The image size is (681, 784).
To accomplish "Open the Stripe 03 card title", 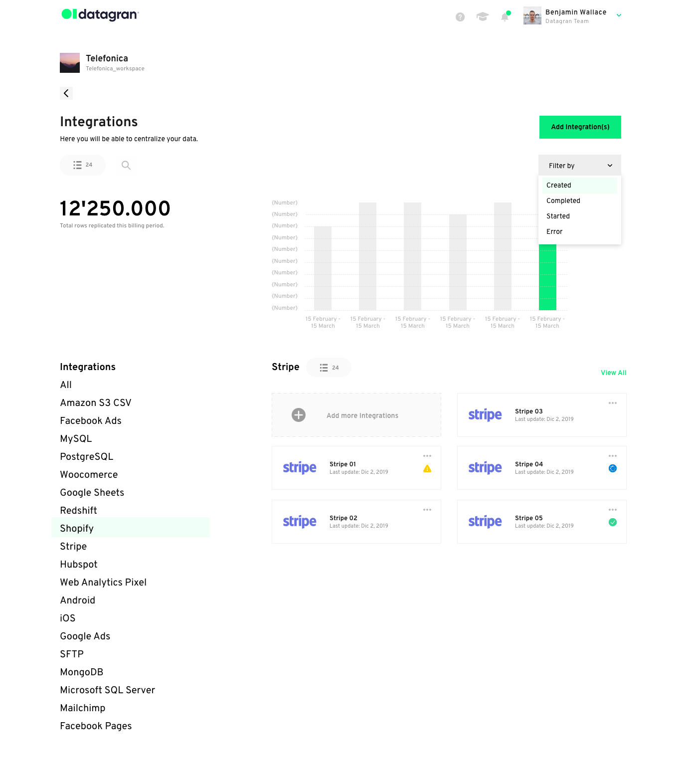I will pyautogui.click(x=529, y=411).
